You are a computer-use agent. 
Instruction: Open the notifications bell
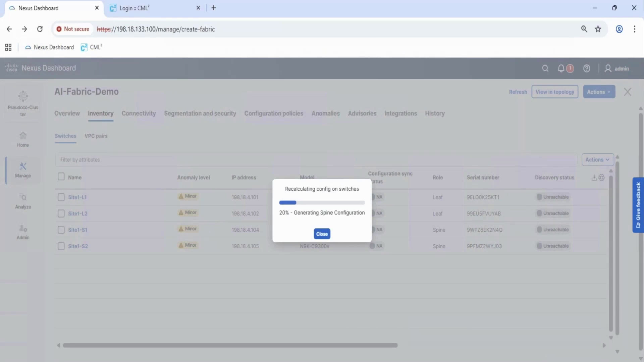pyautogui.click(x=561, y=68)
